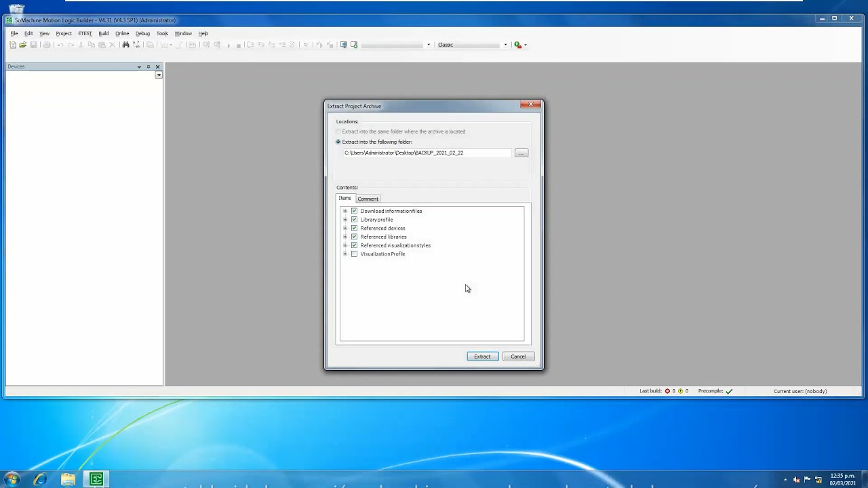Pin the Devices panel with the pushpin icon
Image resolution: width=868 pixels, height=488 pixels.
coord(149,66)
